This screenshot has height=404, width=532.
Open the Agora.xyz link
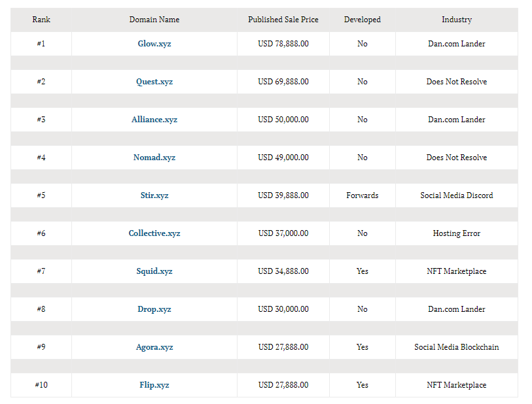click(154, 347)
